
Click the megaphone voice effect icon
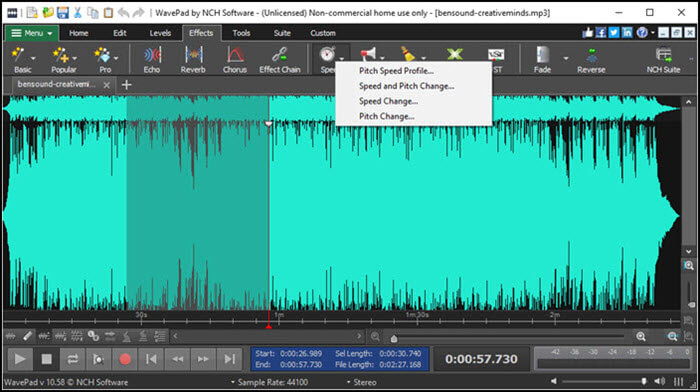(x=368, y=54)
